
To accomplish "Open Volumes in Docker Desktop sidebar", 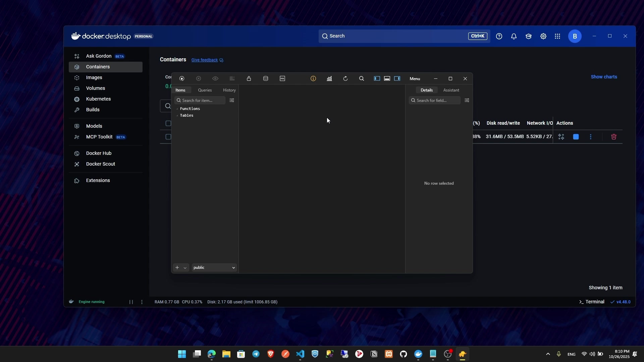I will pos(105,88).
